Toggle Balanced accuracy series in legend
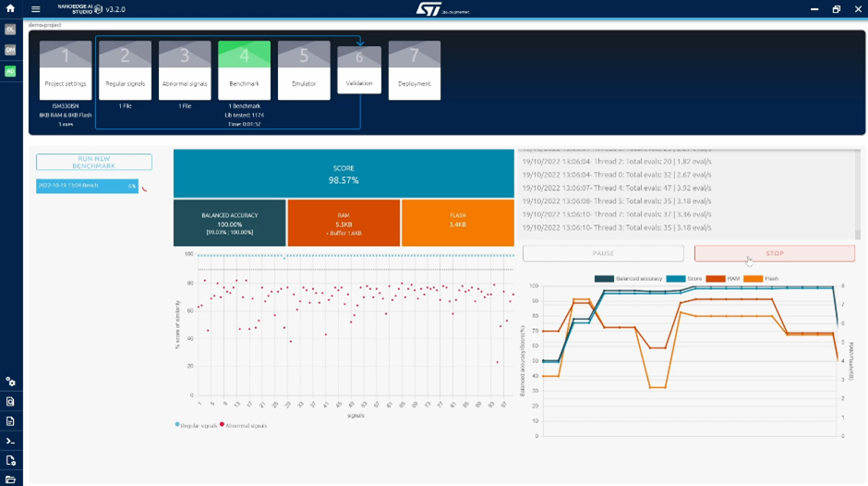868x486 pixels. coord(628,279)
